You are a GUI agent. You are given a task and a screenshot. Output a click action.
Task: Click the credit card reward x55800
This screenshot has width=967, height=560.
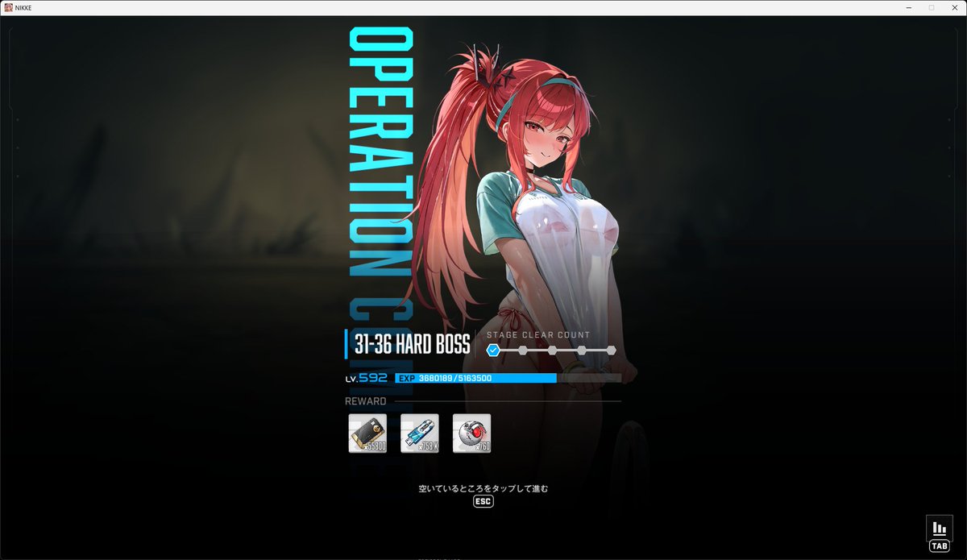pos(367,433)
